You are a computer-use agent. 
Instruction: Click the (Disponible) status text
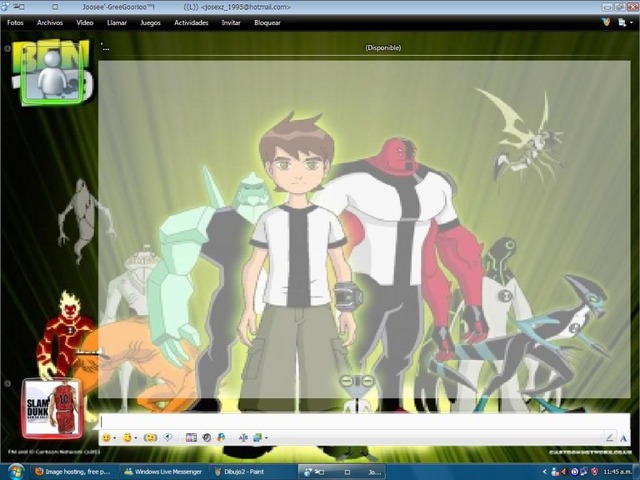[x=383, y=48]
